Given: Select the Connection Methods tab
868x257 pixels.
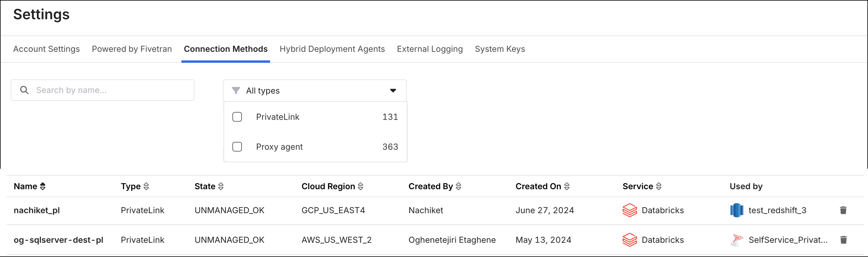Looking at the screenshot, I should (x=226, y=49).
